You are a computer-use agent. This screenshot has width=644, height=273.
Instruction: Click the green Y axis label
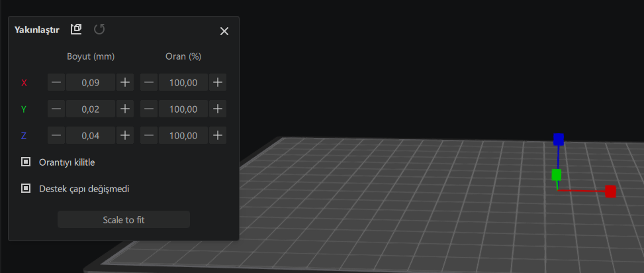click(24, 109)
